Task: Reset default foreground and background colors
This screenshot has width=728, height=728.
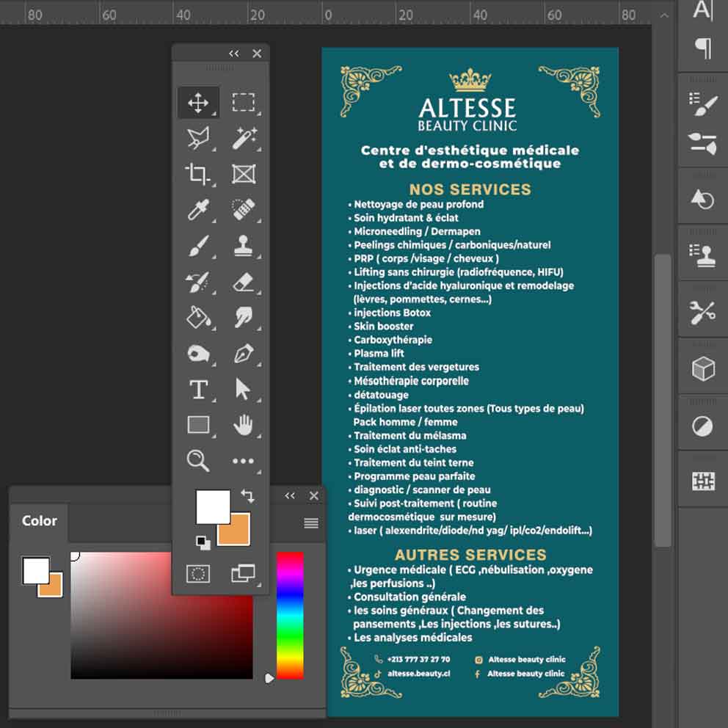Action: 202,542
